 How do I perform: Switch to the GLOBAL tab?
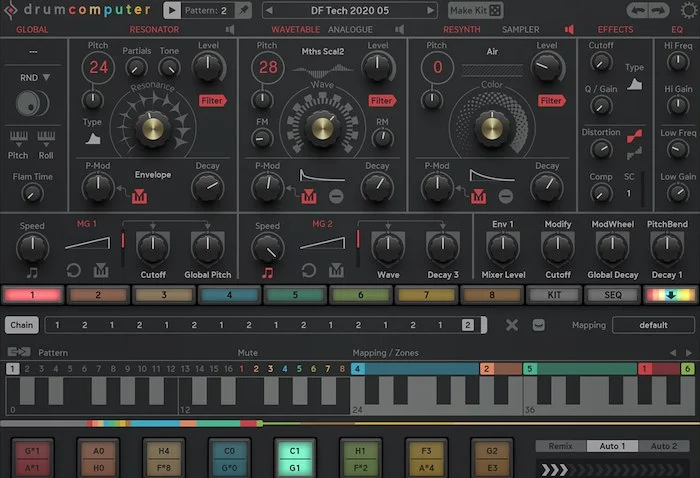(32, 29)
